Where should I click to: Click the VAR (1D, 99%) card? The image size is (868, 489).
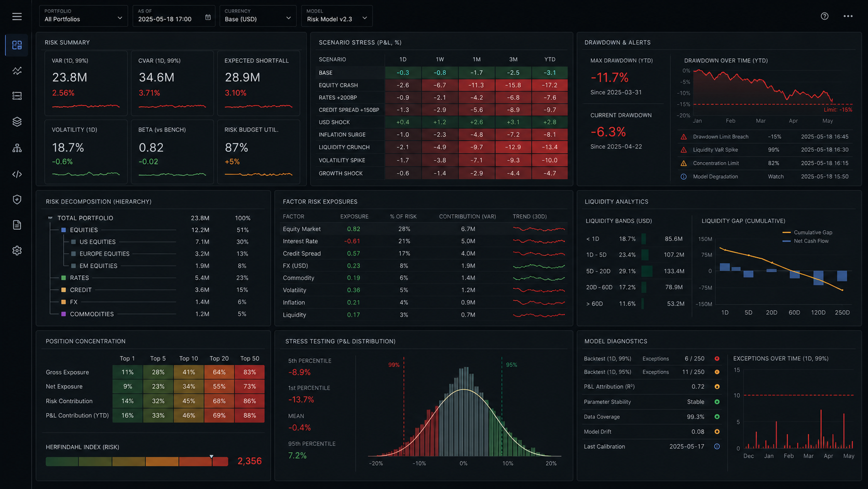click(86, 83)
